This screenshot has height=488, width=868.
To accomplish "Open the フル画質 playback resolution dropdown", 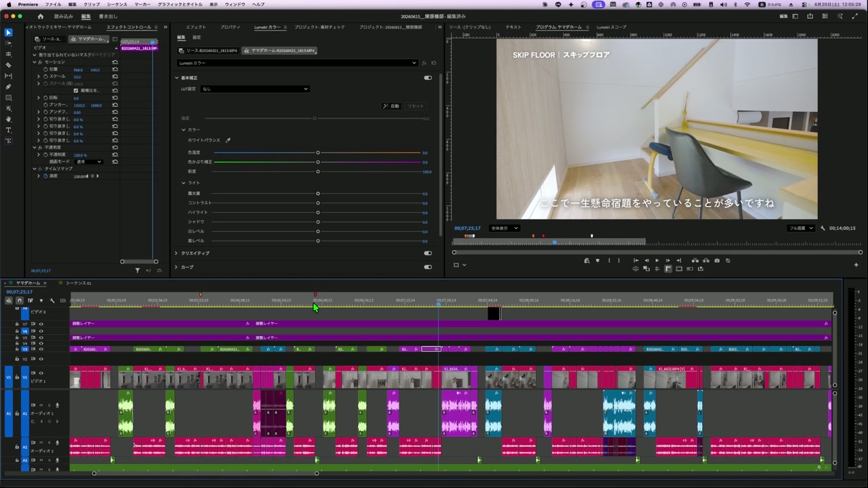I will tap(801, 228).
